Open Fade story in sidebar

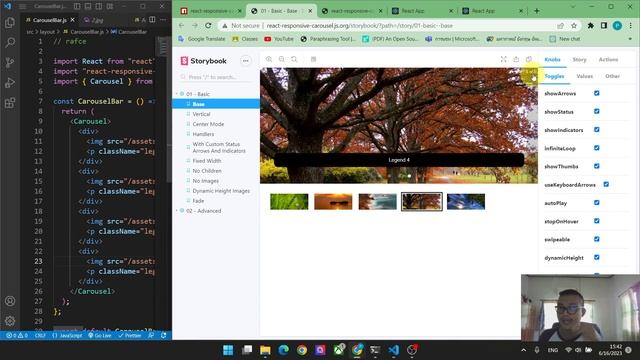pyautogui.click(x=198, y=201)
